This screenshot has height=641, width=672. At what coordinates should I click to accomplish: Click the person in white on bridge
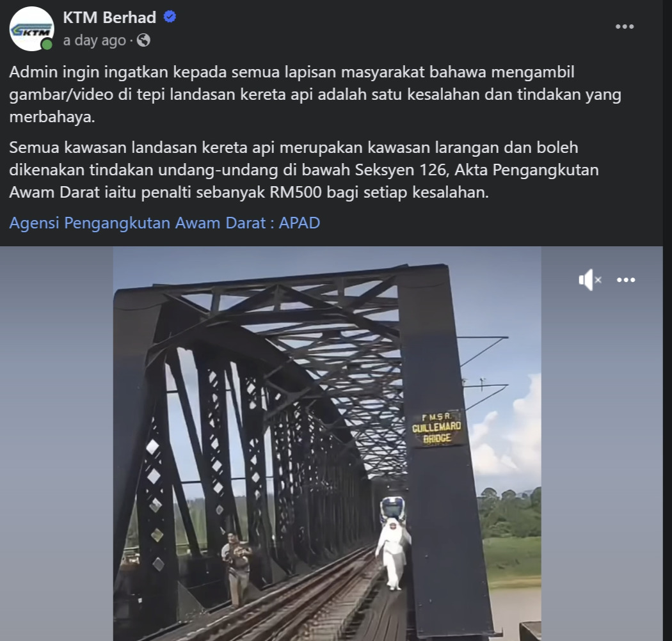[393, 553]
